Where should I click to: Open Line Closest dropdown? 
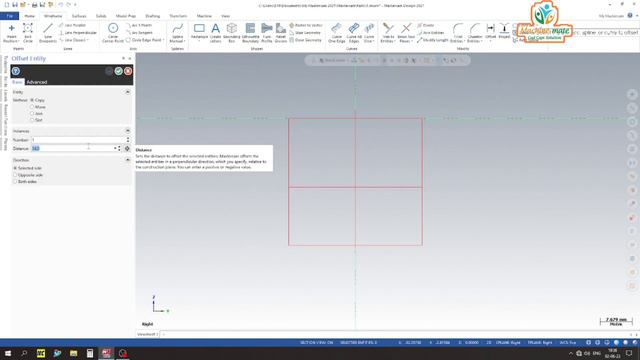(88, 40)
